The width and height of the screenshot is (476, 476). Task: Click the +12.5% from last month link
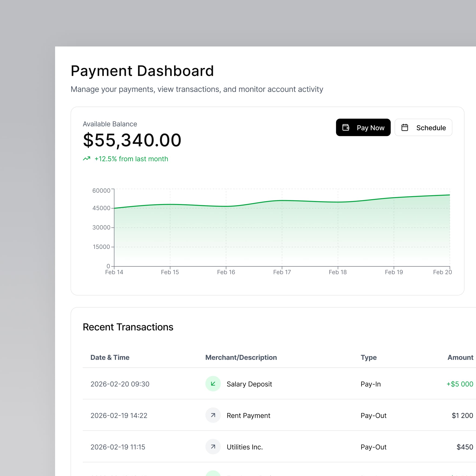click(x=131, y=159)
